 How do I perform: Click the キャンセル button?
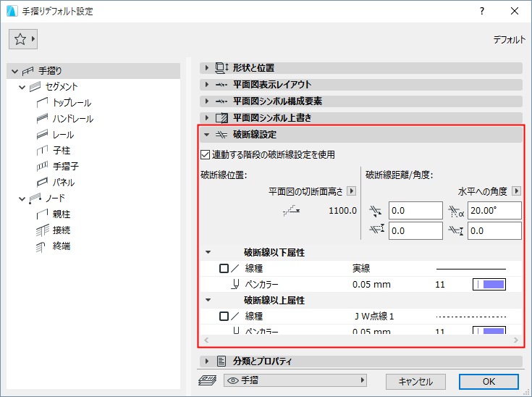pyautogui.click(x=415, y=382)
